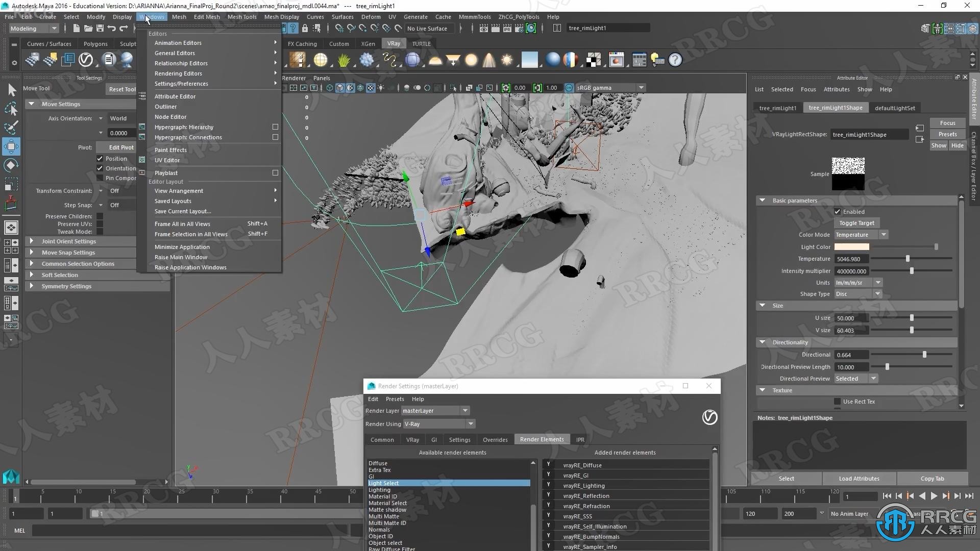Click the Move Tool in the toolbar
Screen dimensions: 980x551
[x=10, y=146]
